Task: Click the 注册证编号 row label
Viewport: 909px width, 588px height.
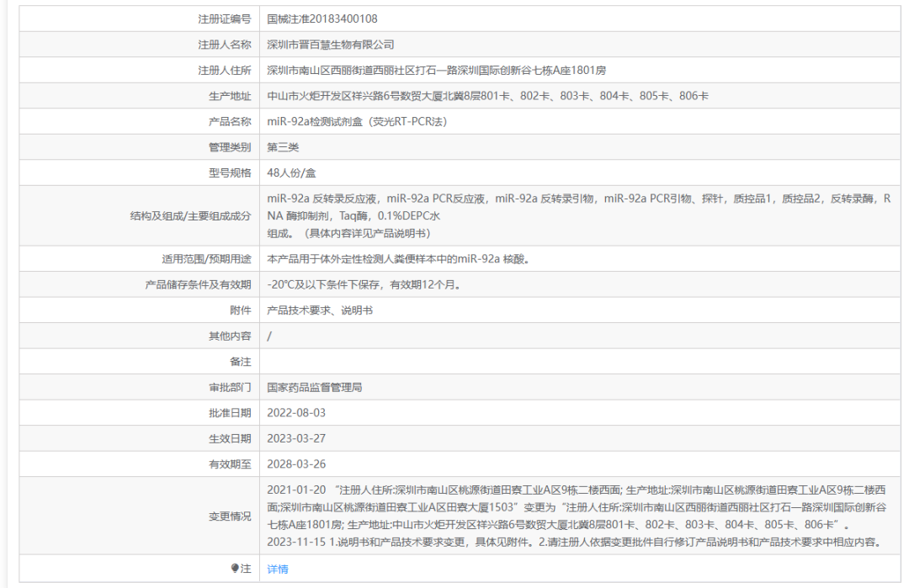Action: (224, 19)
